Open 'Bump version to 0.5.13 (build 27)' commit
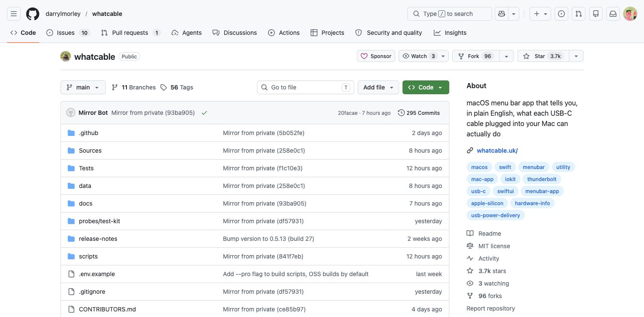 pos(268,239)
